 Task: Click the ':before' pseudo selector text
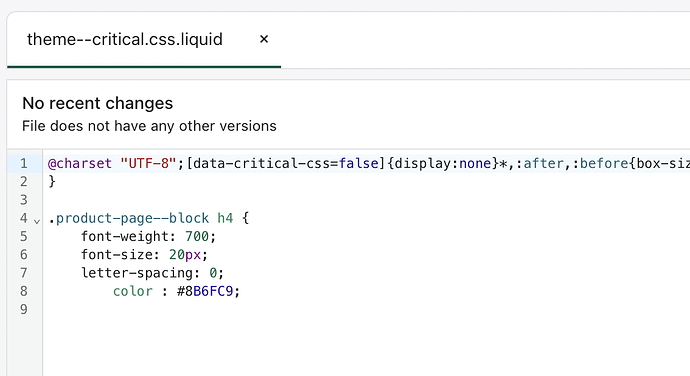coord(600,163)
